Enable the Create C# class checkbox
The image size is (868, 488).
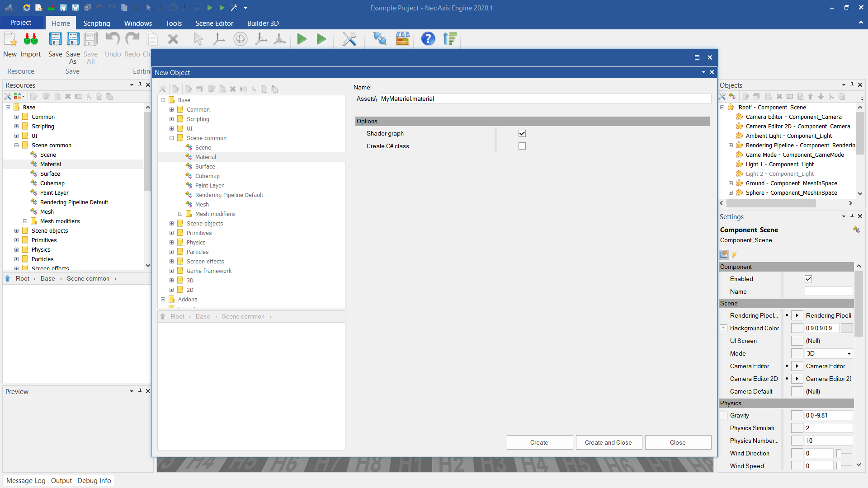522,146
